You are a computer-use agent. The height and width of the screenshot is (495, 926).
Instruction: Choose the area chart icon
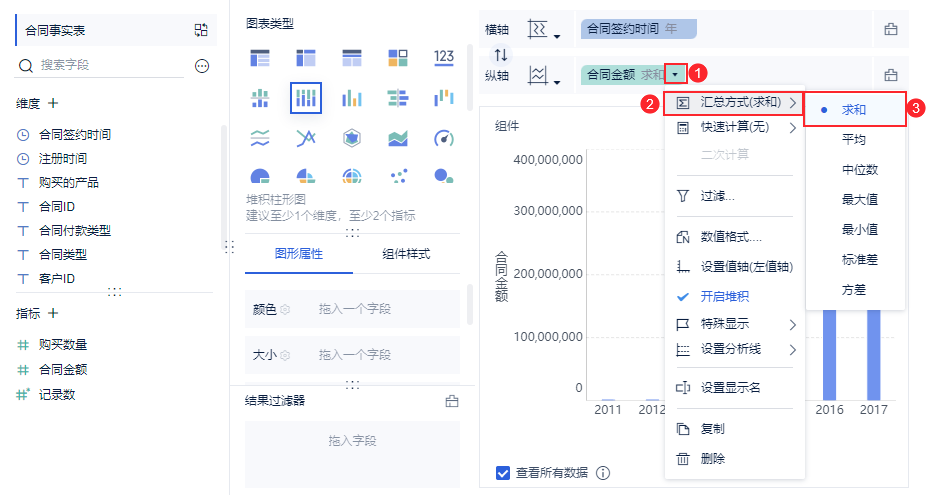pyautogui.click(x=398, y=138)
